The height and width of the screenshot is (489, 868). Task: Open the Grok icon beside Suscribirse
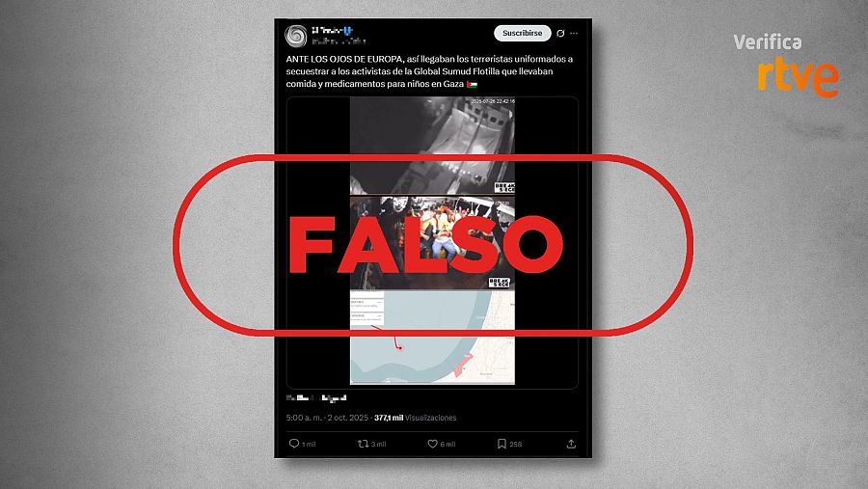click(560, 33)
